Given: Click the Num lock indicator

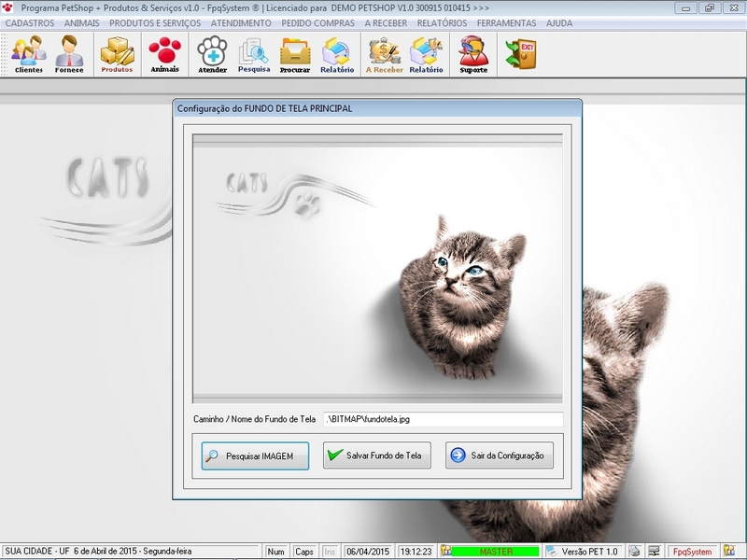Looking at the screenshot, I should tap(275, 552).
